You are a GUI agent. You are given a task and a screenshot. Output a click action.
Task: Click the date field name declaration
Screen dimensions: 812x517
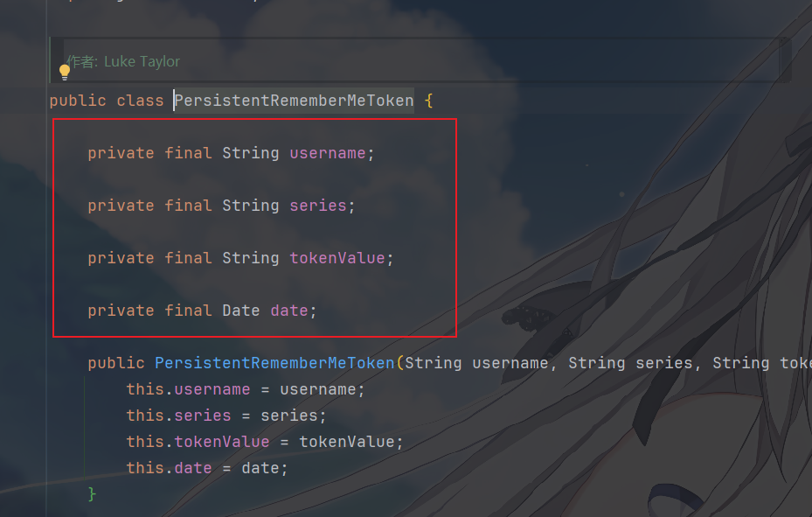(x=288, y=311)
